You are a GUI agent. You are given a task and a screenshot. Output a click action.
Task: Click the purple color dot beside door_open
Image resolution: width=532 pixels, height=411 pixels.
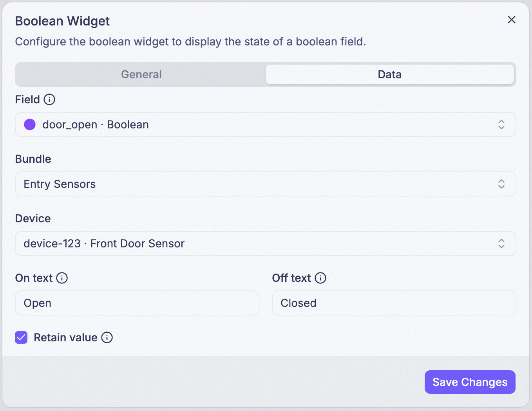[30, 124]
